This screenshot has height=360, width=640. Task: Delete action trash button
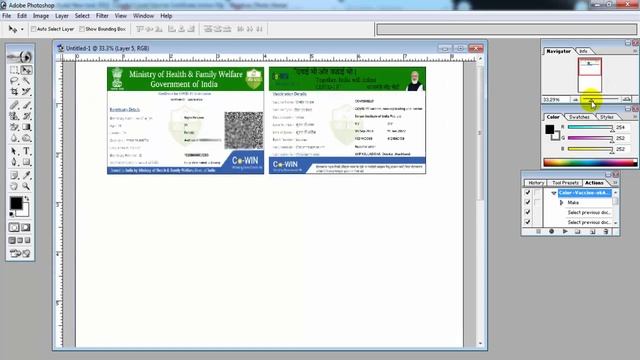[x=606, y=231]
